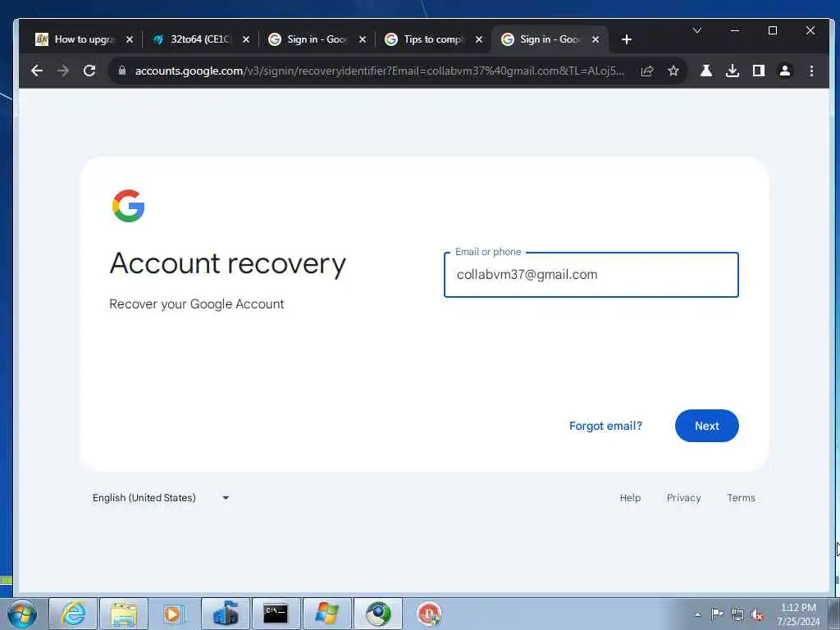Close the 'How to upgra' tab

129,39
